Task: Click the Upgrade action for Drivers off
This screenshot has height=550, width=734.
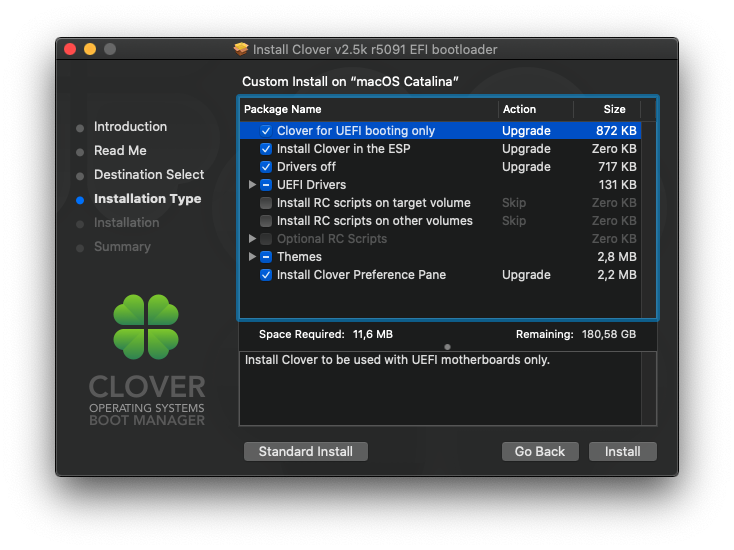Action: coord(526,167)
